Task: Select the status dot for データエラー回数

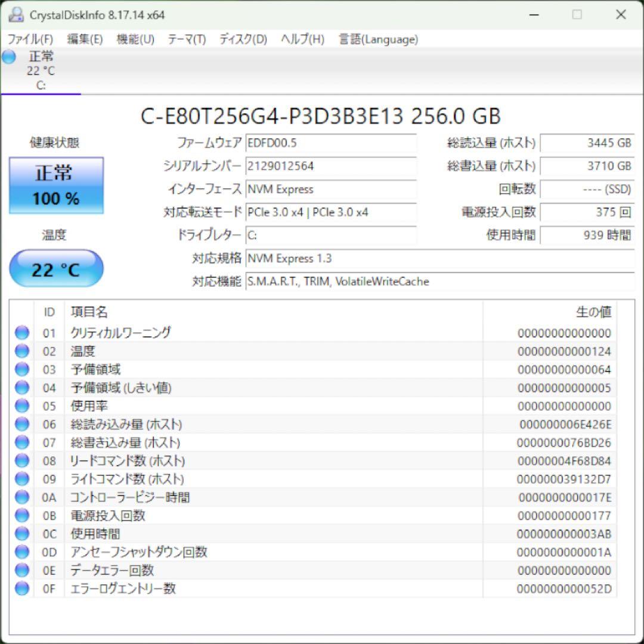Action: pos(21,571)
